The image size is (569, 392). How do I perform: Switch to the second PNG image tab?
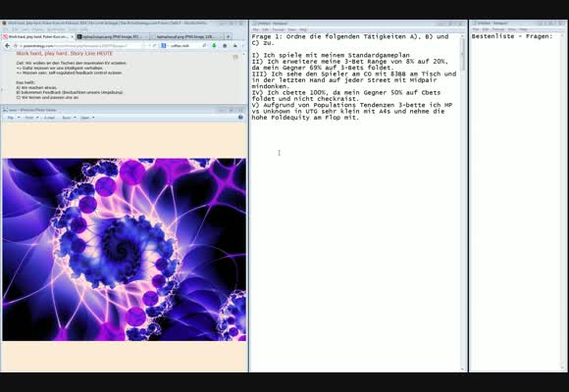(x=112, y=36)
